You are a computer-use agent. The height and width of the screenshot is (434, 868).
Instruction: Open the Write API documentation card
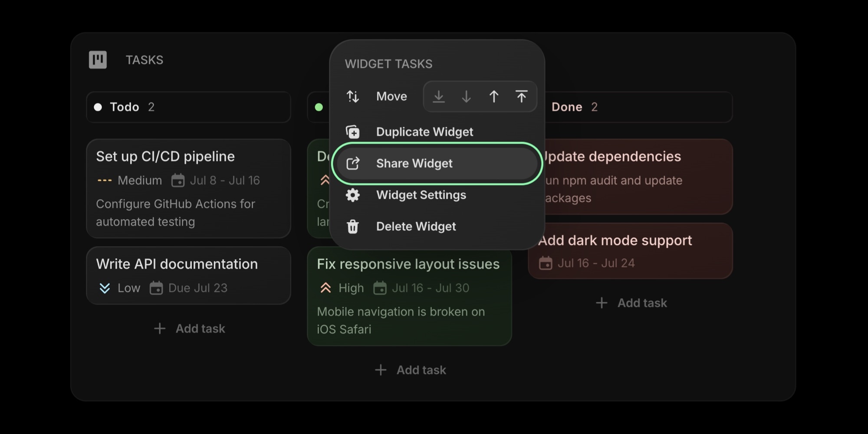coord(188,275)
